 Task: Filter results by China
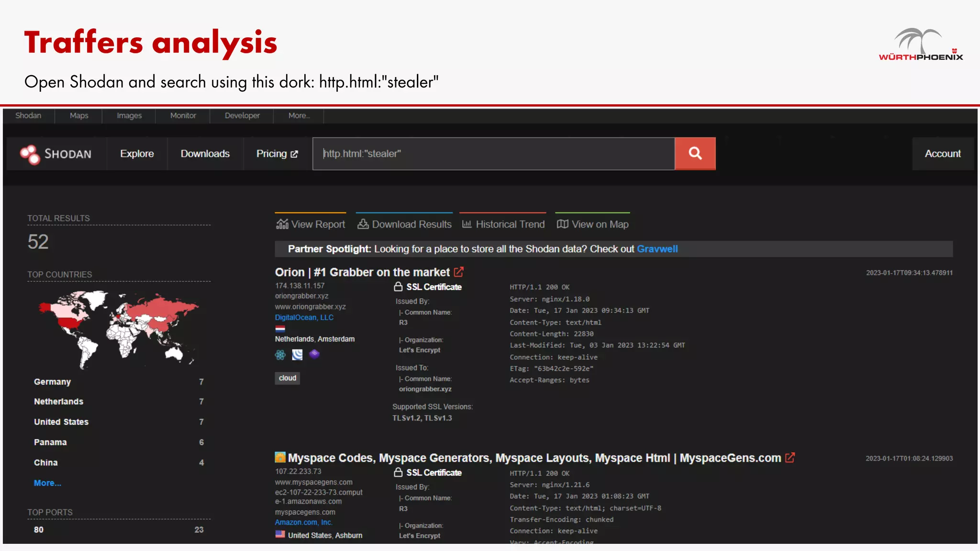119,463
